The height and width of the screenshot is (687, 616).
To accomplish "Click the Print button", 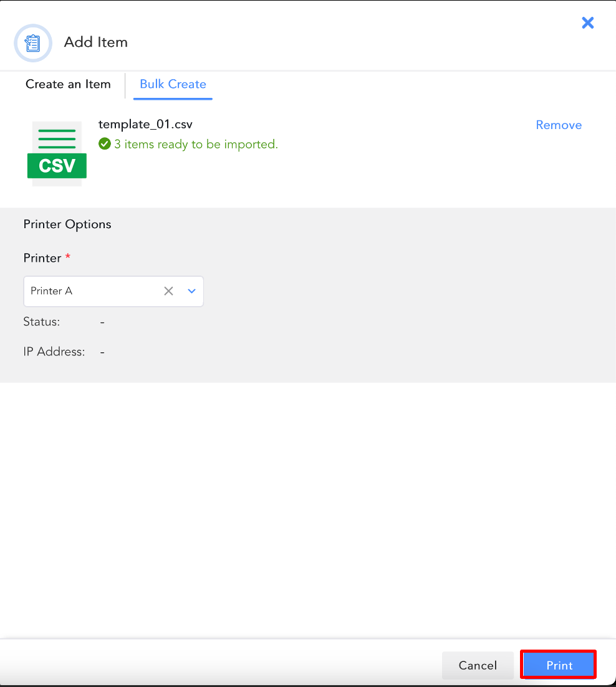I will (559, 665).
